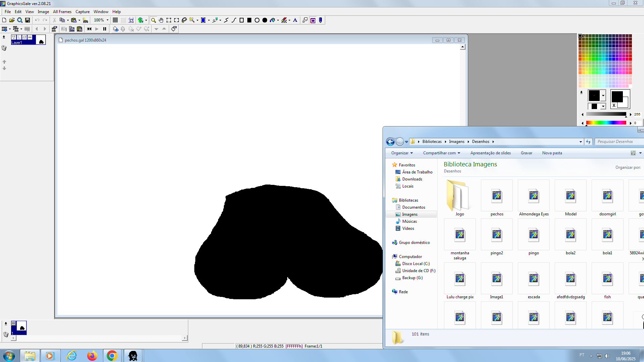Toggle the snap to grid option

(x=131, y=20)
